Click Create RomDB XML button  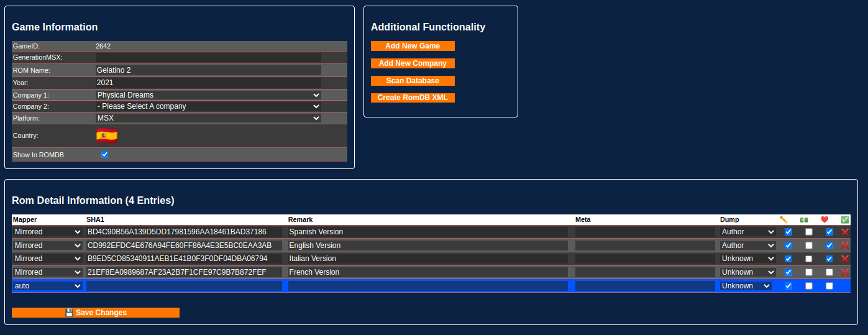(413, 98)
